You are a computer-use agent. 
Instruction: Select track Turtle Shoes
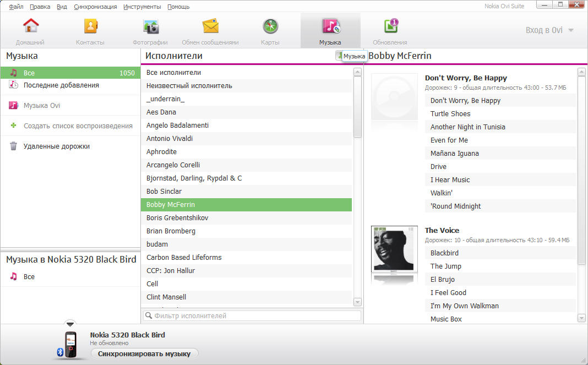[500, 113]
